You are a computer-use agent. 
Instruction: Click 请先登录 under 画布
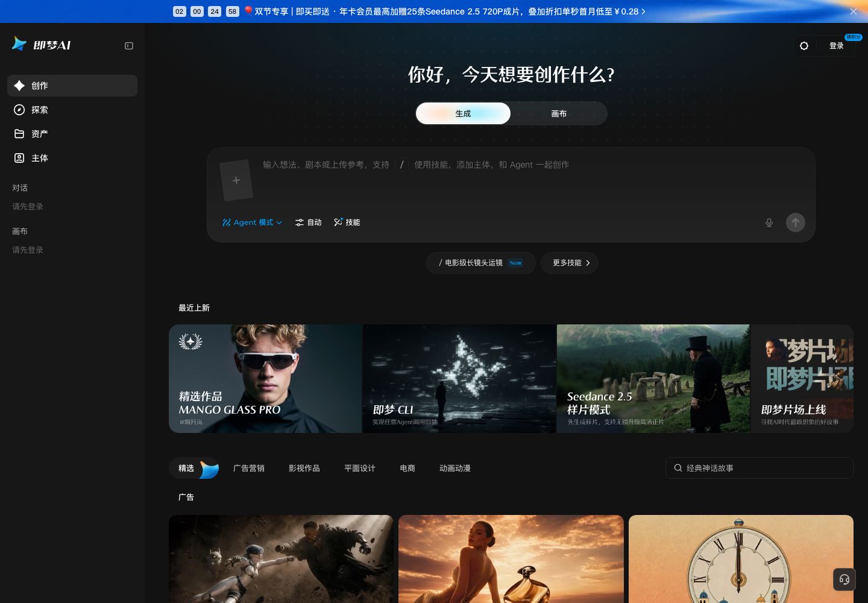tap(28, 250)
